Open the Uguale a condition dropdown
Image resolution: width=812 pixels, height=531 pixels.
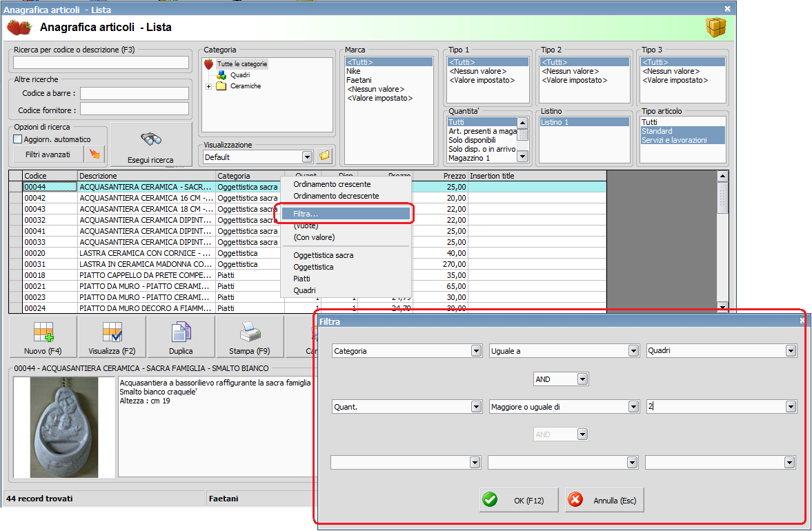(x=633, y=351)
